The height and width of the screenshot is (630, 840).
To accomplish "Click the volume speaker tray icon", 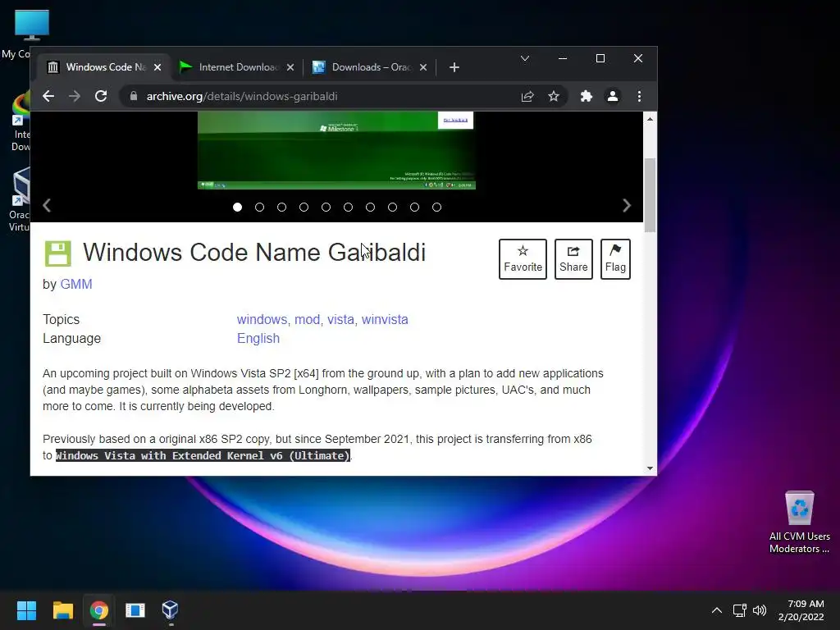I will 760,610.
